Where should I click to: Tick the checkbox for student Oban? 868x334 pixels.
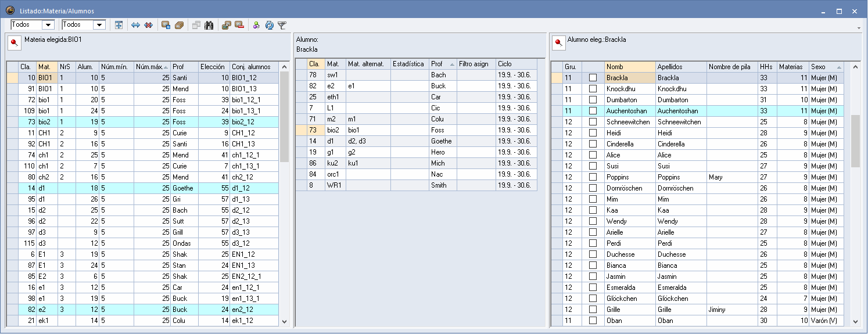pos(593,321)
